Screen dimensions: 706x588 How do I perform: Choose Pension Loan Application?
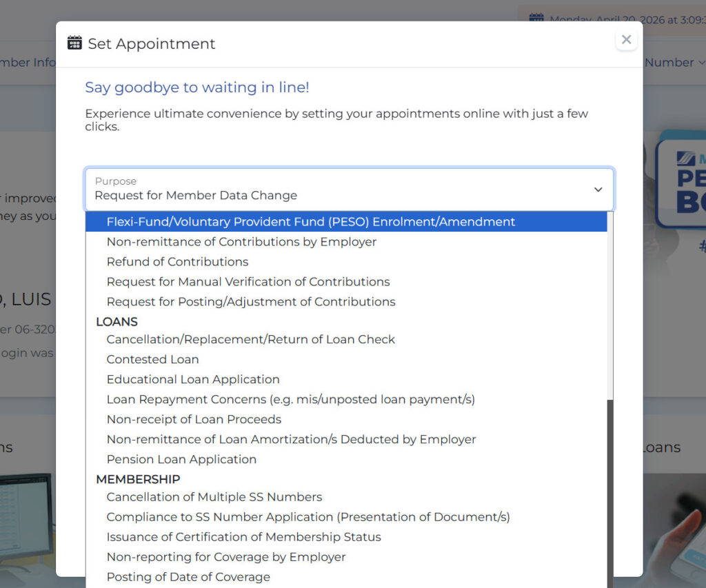pyautogui.click(x=346, y=459)
